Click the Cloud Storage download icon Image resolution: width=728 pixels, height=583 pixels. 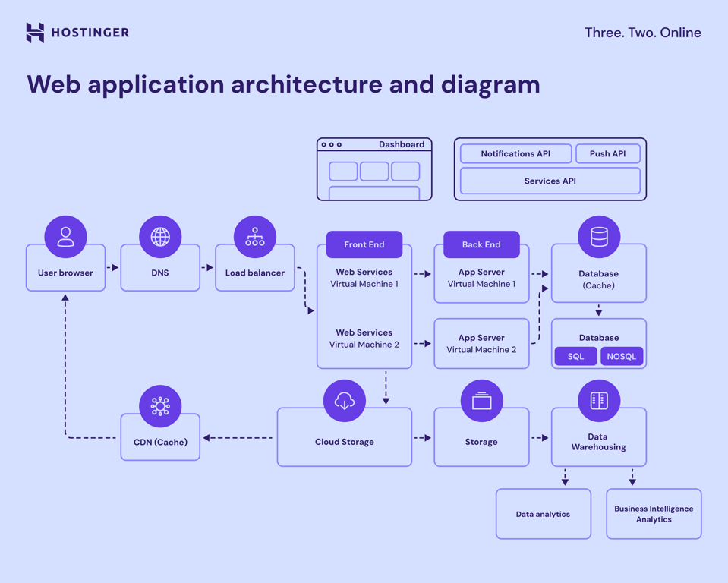tap(344, 399)
